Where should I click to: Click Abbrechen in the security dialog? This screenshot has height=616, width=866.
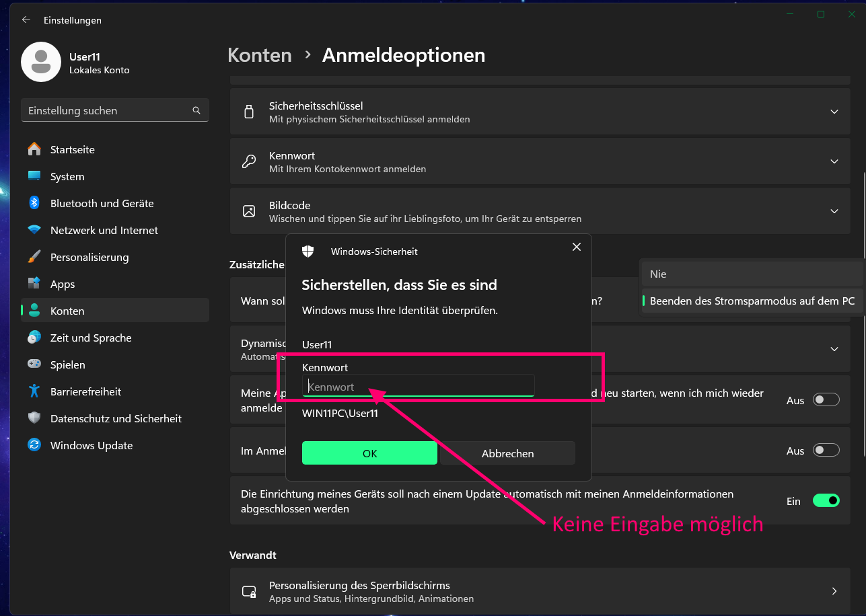pyautogui.click(x=507, y=453)
